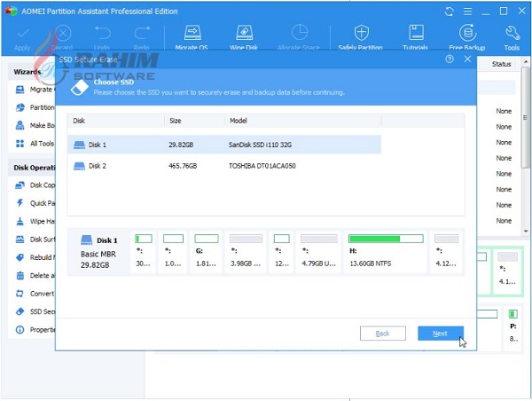Screen dimensions: 532x401
Task: Click the Allocate Space toolbar icon
Action: (300, 33)
